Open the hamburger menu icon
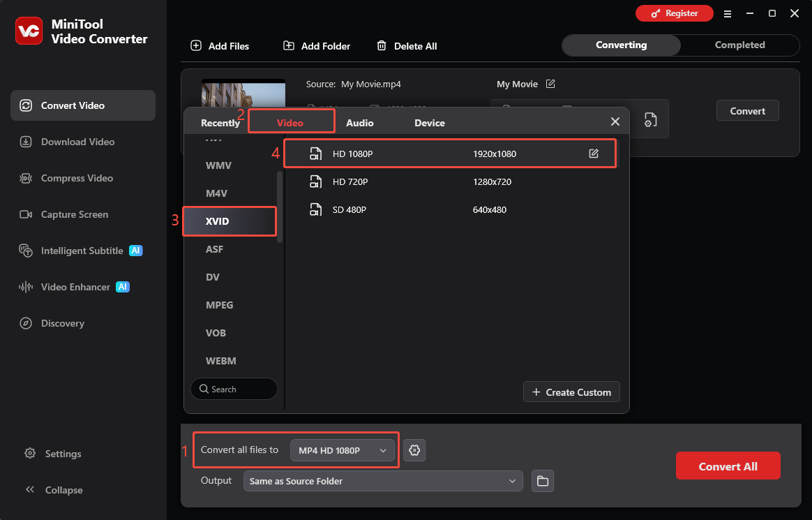This screenshot has height=520, width=812. point(728,14)
